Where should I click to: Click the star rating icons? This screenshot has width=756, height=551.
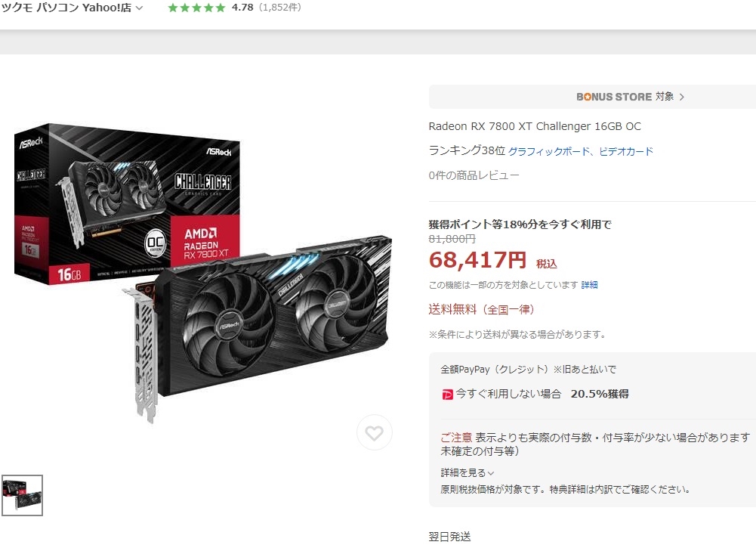click(x=196, y=8)
